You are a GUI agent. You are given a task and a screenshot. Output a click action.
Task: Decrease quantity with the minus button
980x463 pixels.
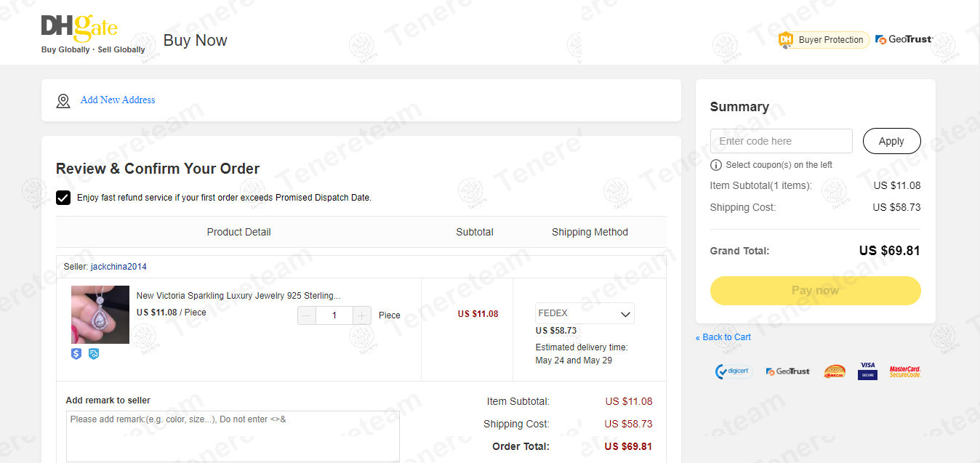[x=307, y=315]
